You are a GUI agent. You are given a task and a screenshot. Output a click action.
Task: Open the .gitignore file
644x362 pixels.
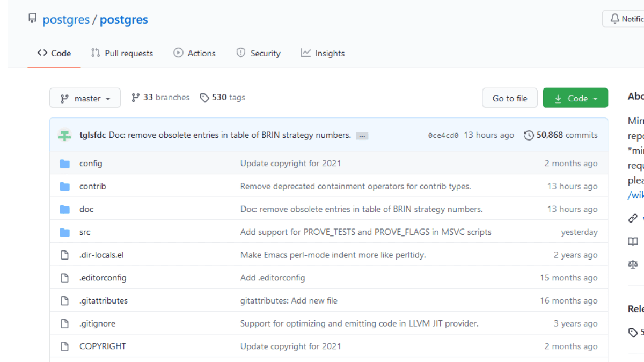click(97, 324)
